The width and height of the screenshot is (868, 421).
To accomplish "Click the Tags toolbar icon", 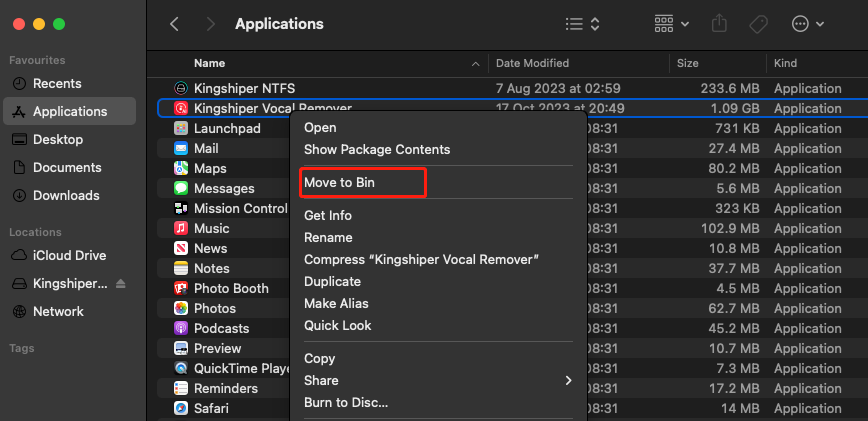I will pos(758,24).
